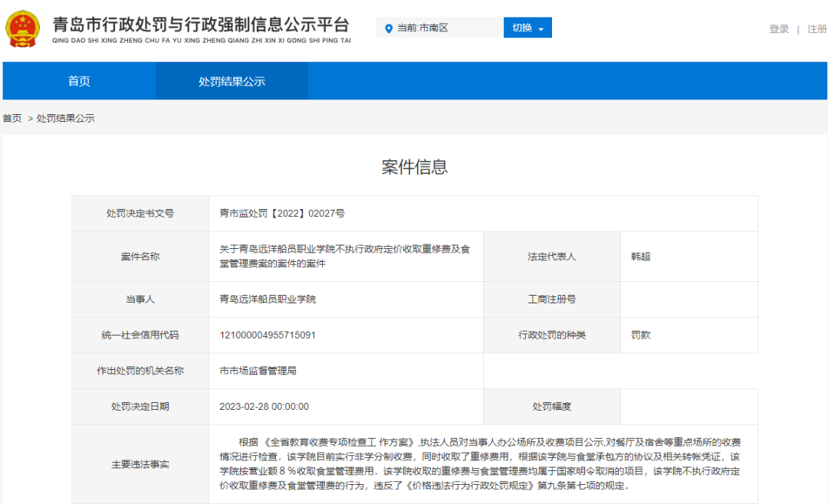Select the document number 青市监处罚【2022】02027号

[x=282, y=214]
